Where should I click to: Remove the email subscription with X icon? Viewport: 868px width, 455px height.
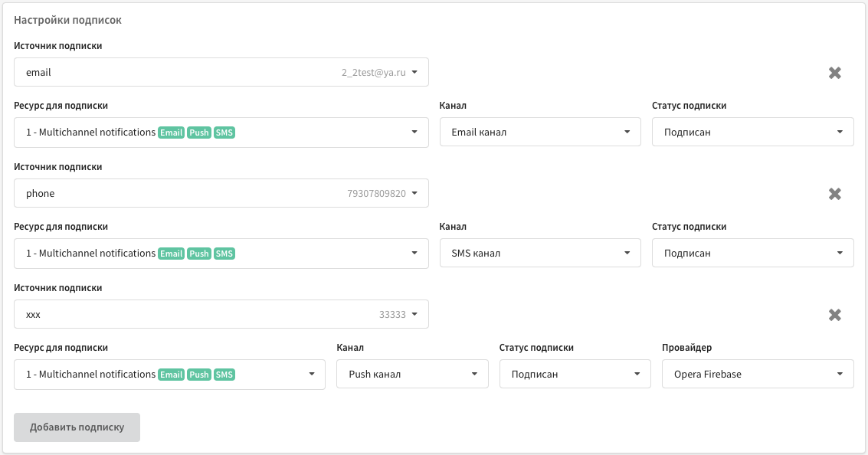tap(835, 73)
